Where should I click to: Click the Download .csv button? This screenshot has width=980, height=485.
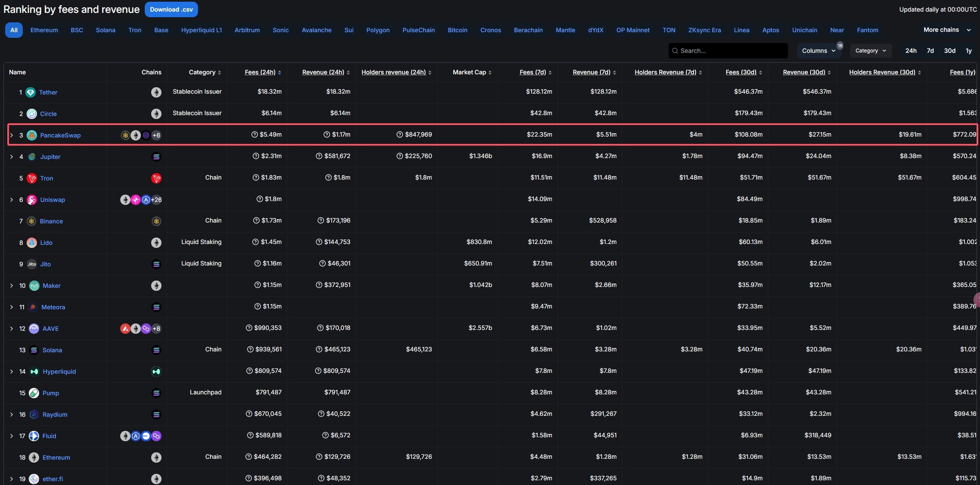(x=171, y=9)
